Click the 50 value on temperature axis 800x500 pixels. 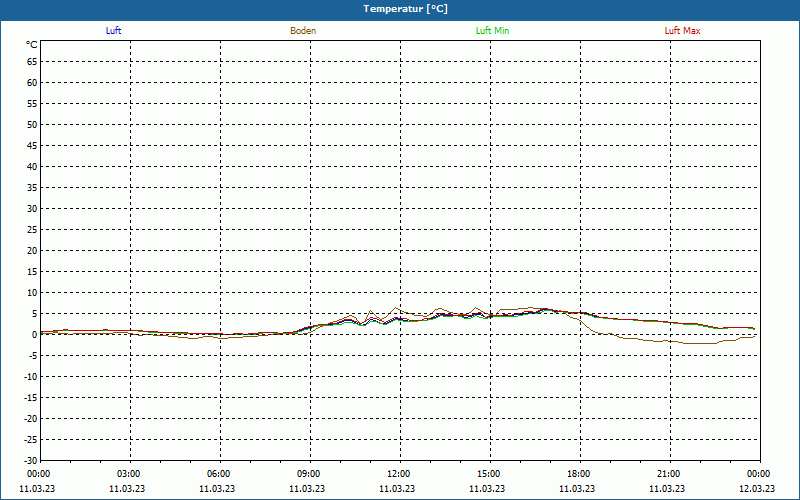coord(32,124)
